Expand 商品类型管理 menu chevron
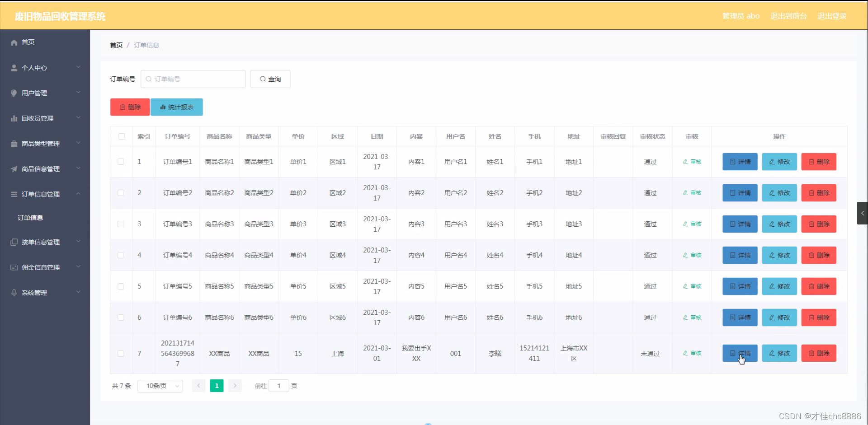The height and width of the screenshot is (425, 868). pyautogui.click(x=78, y=143)
